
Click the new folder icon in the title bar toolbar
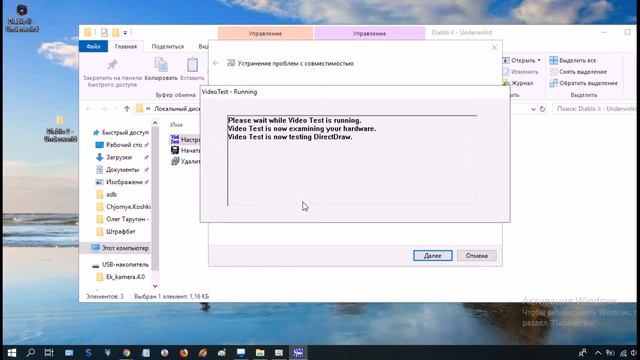tap(116, 32)
